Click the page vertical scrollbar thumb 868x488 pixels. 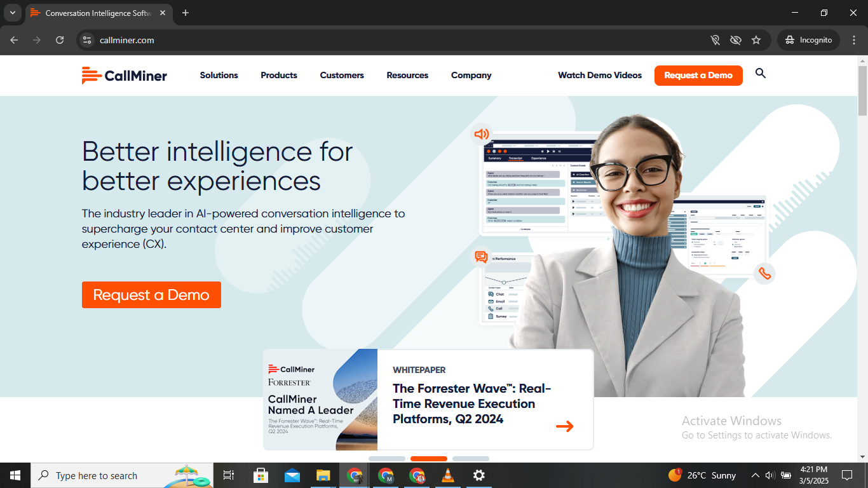click(x=862, y=91)
